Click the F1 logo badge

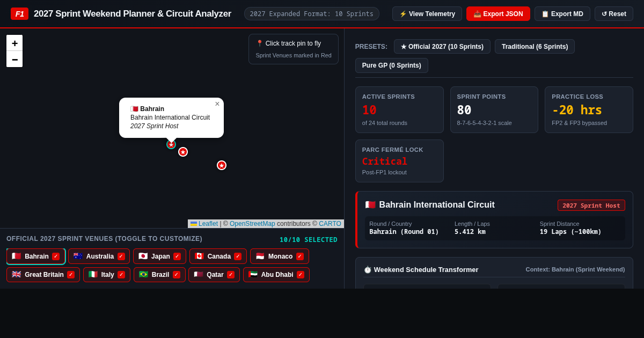pyautogui.click(x=19, y=14)
